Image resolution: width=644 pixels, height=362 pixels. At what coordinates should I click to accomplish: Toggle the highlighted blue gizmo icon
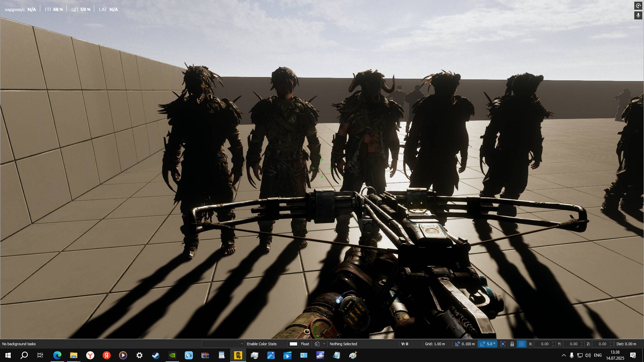[522, 344]
